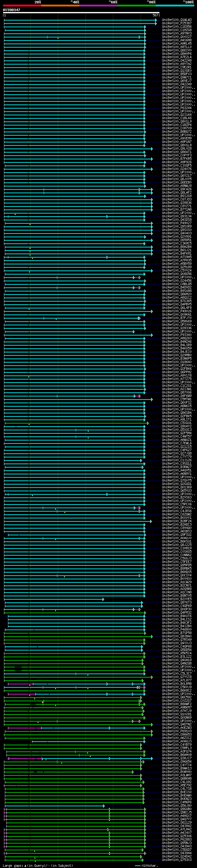Click the white query sequence ruler bar
Screen dimensions: 197x868
(81, 13)
